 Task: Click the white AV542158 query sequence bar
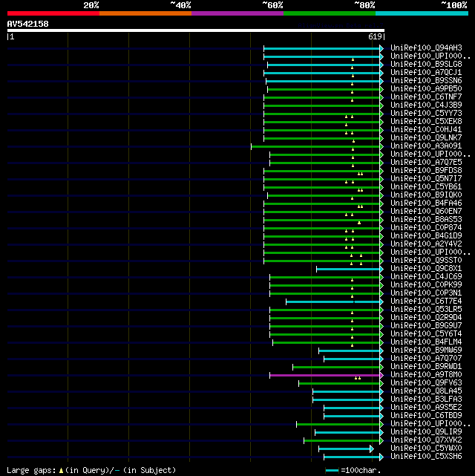(x=196, y=30)
